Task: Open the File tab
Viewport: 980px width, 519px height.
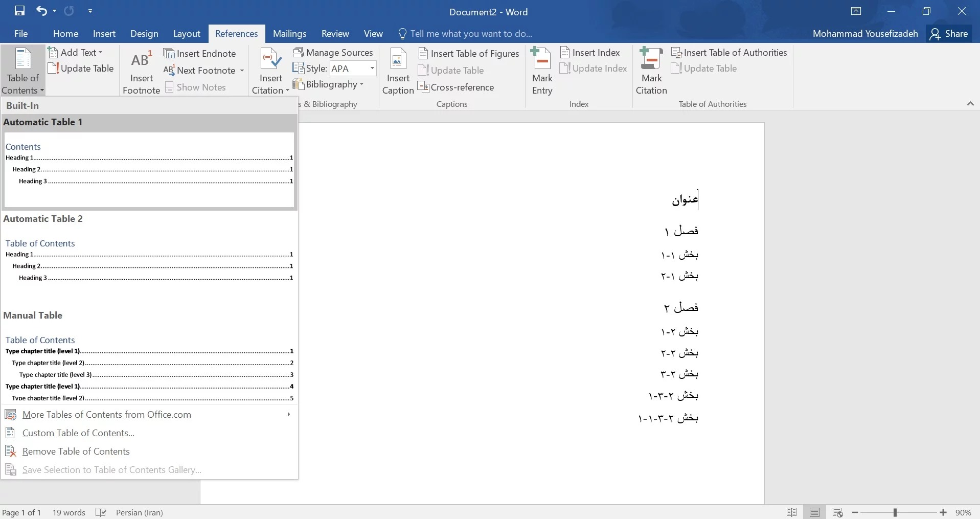Action: click(21, 33)
